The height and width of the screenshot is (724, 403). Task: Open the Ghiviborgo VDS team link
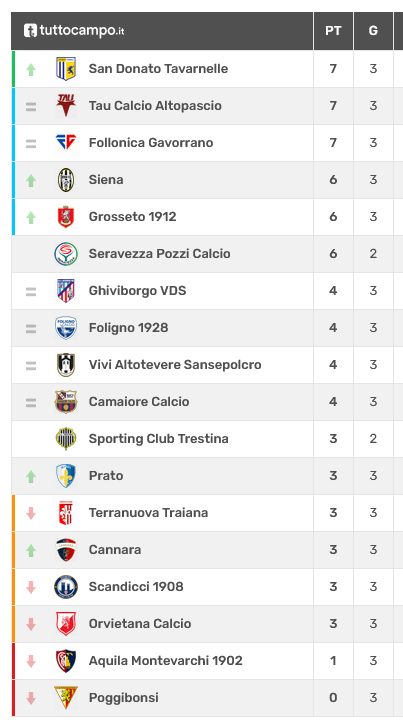click(137, 290)
